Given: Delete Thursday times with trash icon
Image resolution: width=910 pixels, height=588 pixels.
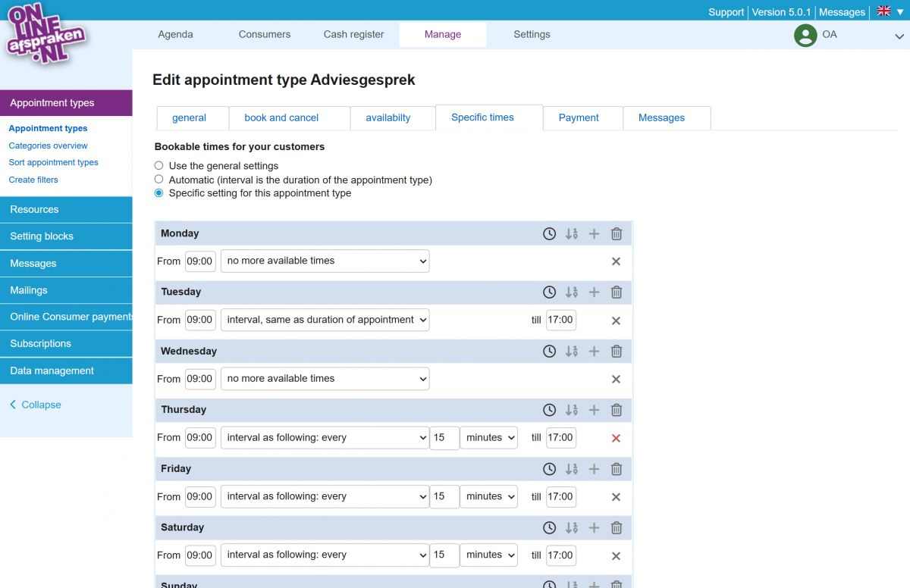Looking at the screenshot, I should pos(617,410).
